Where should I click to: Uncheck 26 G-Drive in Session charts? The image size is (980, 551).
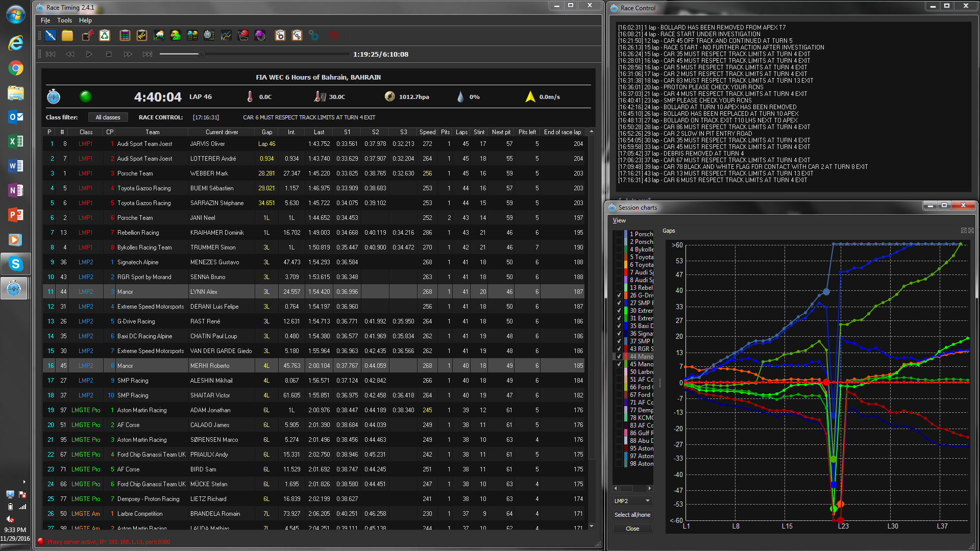[619, 295]
